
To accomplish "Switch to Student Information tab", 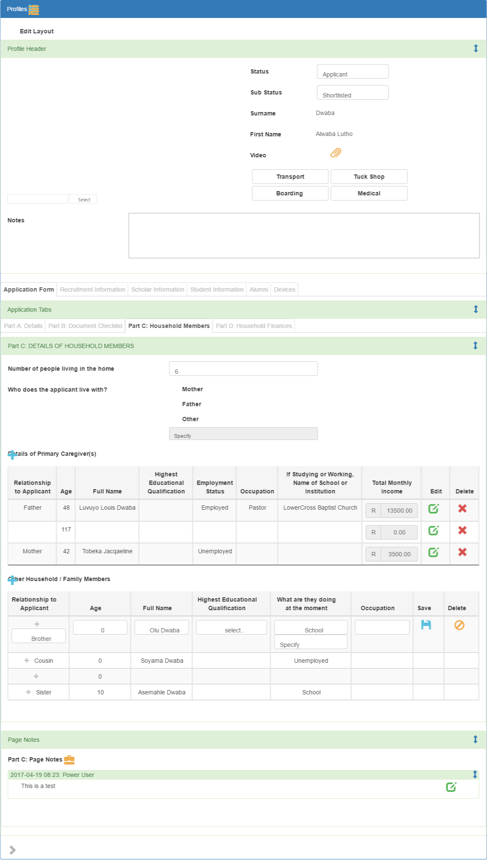I will pyautogui.click(x=217, y=289).
